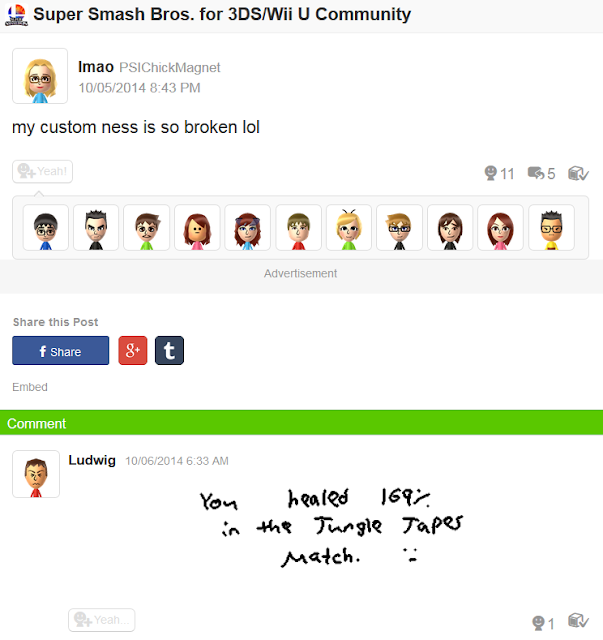603x640 pixels.
Task: Click the played-game badge icon on Ludwig's comment
Action: tap(578, 621)
